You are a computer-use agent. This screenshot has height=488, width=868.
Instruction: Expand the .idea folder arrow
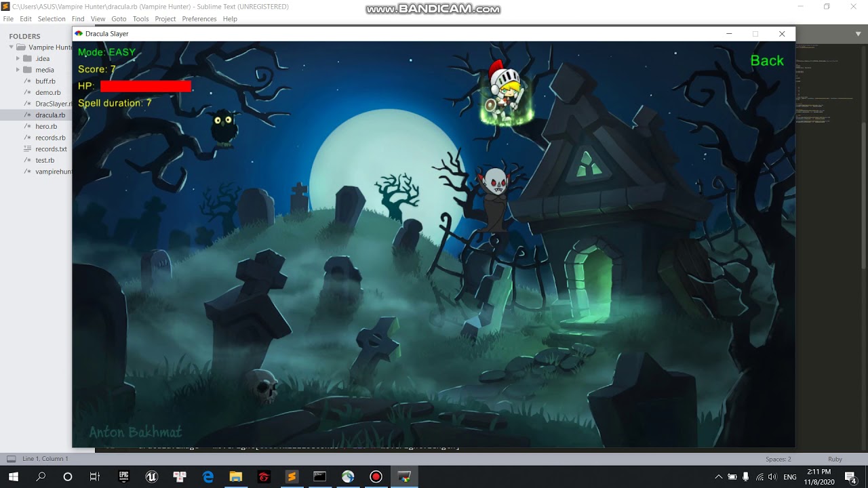[x=18, y=58]
